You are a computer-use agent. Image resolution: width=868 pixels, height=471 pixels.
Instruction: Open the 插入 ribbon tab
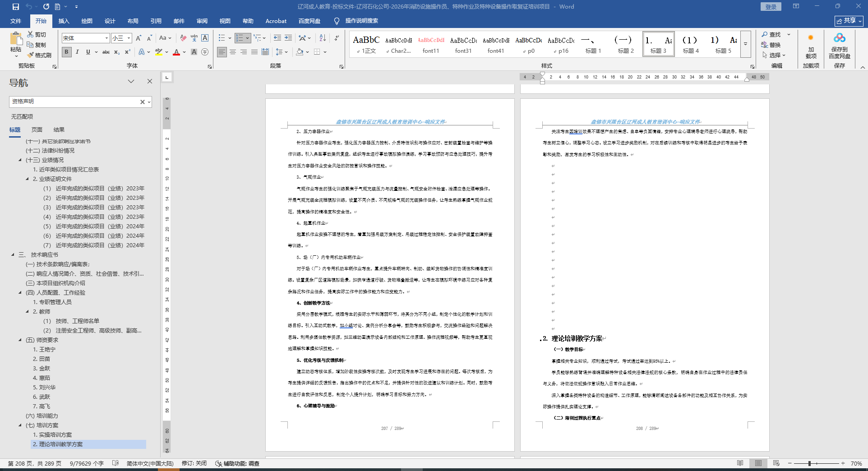[64, 21]
